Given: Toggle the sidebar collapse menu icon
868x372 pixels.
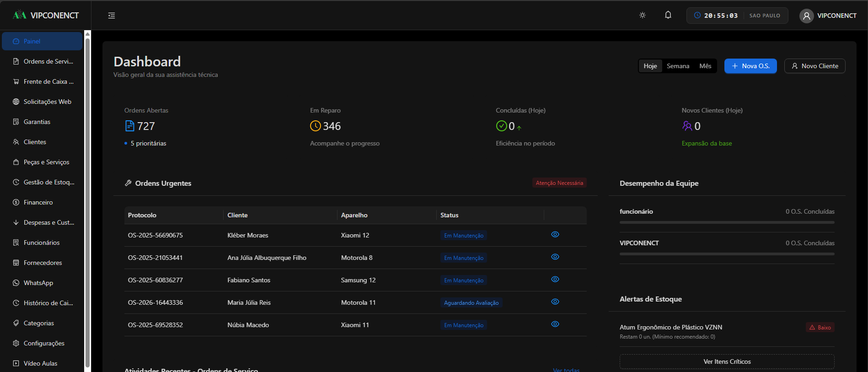Looking at the screenshot, I should pos(112,16).
